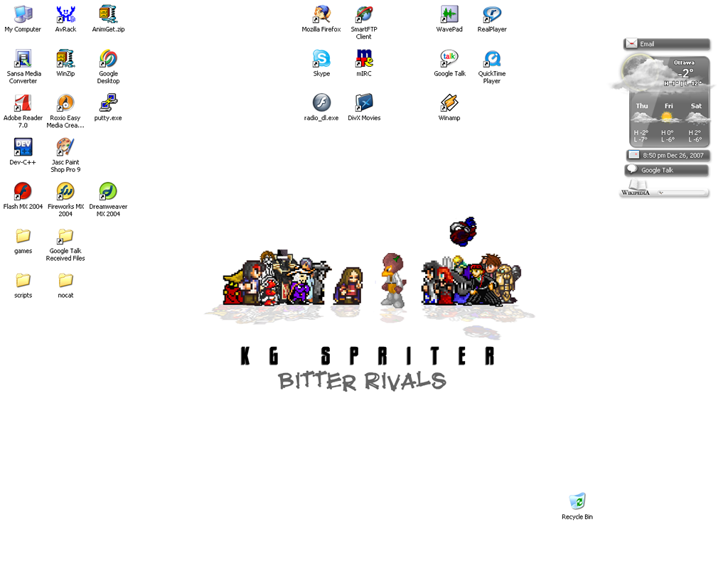Select the Thu forecast
This screenshot has width=728, height=582.
(x=642, y=124)
